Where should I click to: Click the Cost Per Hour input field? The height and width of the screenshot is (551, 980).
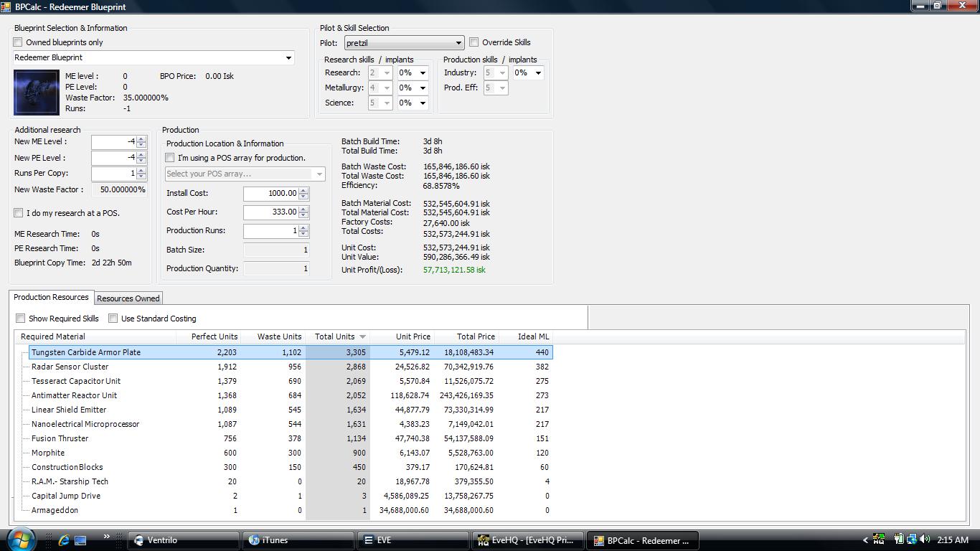click(x=271, y=212)
